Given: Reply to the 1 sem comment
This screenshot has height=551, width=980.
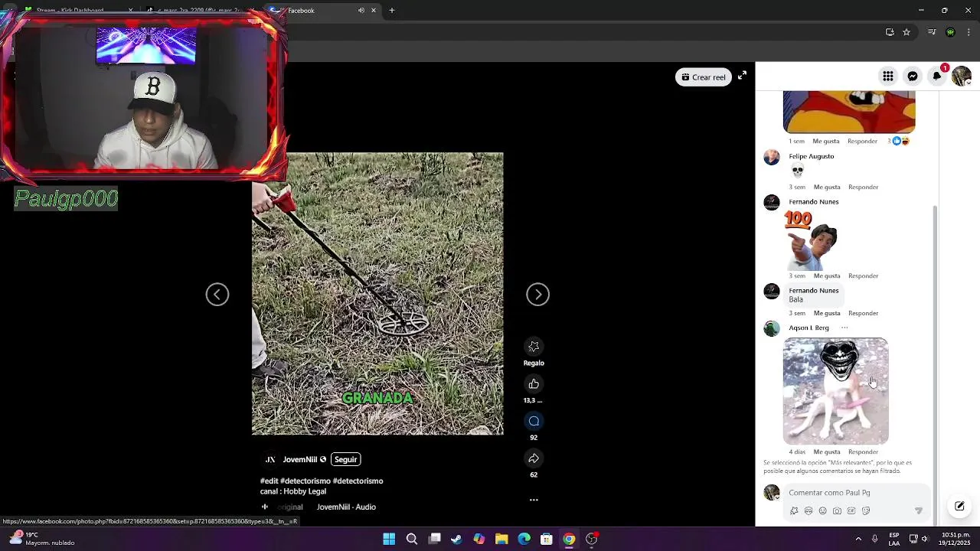Looking at the screenshot, I should pyautogui.click(x=862, y=141).
